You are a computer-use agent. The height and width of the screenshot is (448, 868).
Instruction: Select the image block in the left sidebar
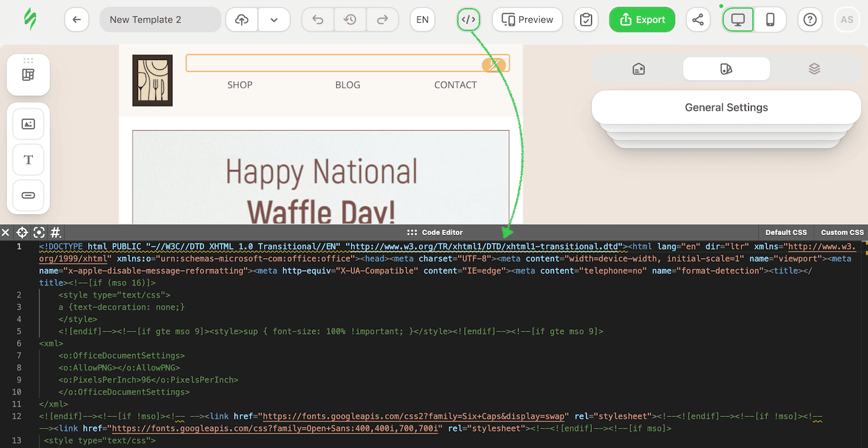point(28,123)
